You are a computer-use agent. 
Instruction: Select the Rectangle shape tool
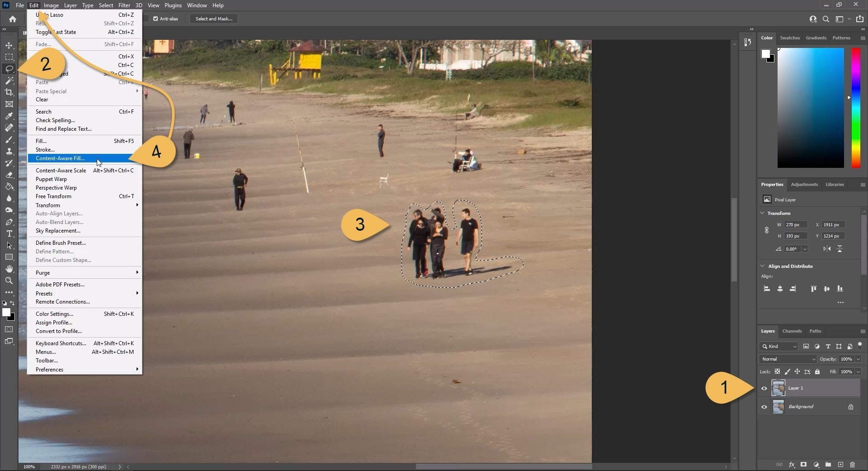[9, 257]
